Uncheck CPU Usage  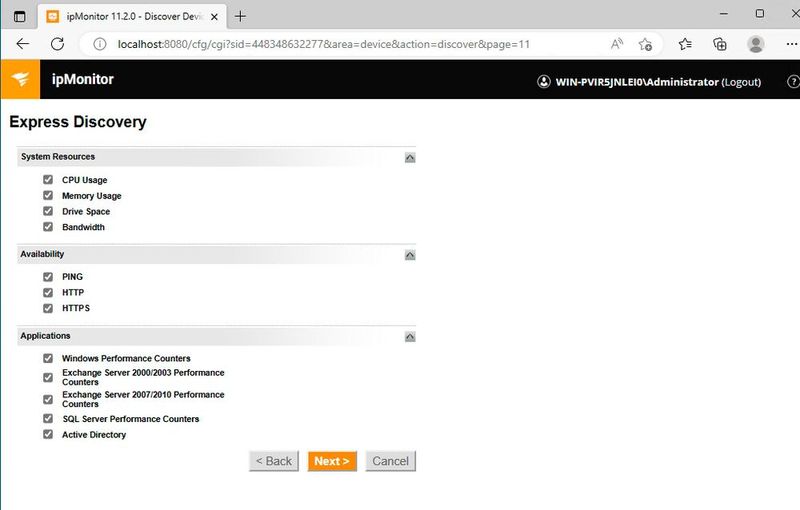coord(48,180)
